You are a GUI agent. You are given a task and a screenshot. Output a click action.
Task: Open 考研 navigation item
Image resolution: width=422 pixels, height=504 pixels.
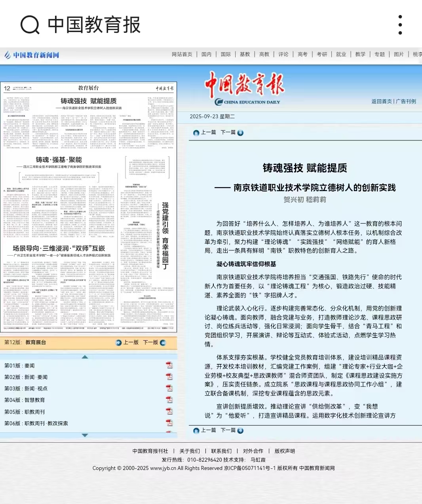322,55
